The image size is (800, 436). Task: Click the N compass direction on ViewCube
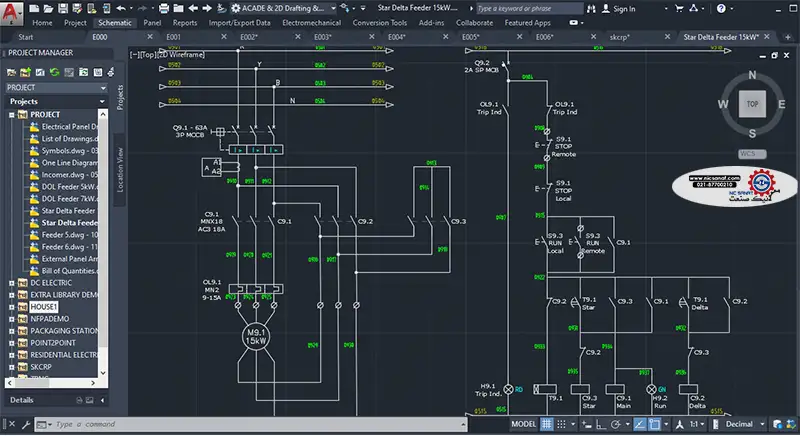[752, 75]
